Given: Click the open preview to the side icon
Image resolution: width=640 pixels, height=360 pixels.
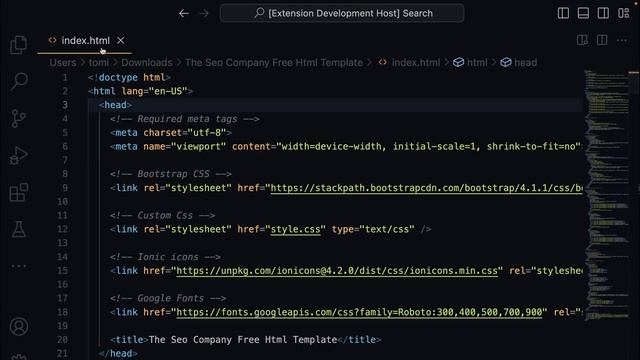Looking at the screenshot, I should point(582,40).
